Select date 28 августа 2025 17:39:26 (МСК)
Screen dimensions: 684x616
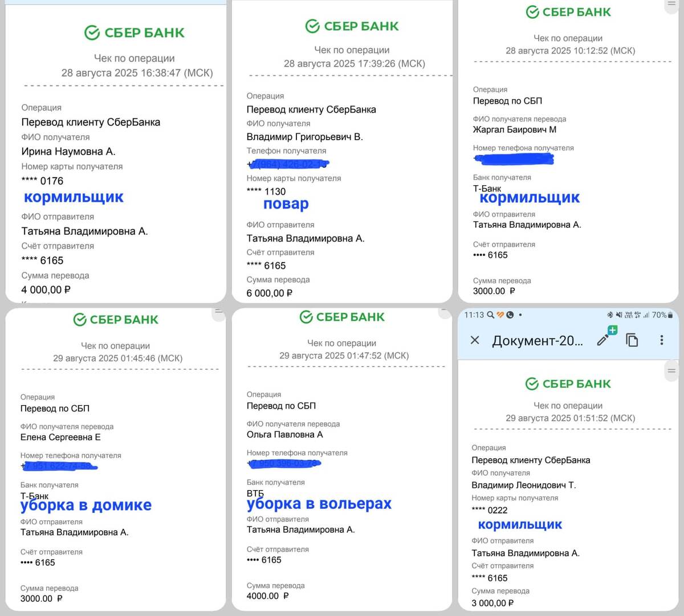pos(355,64)
